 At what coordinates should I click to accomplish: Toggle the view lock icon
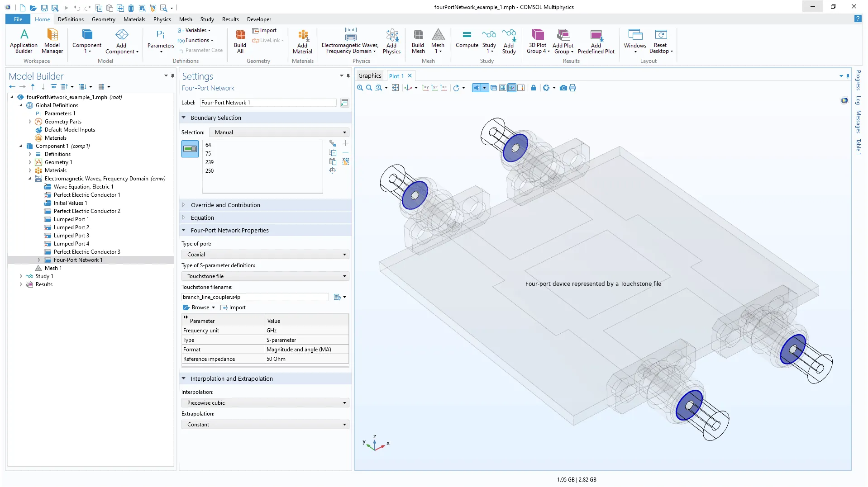click(533, 88)
